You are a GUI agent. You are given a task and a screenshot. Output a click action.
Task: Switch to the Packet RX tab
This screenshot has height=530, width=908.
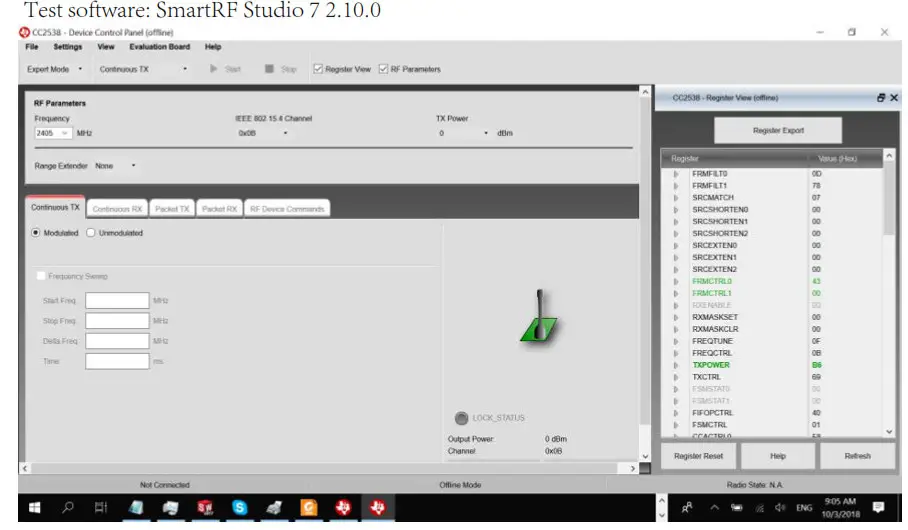coord(219,209)
